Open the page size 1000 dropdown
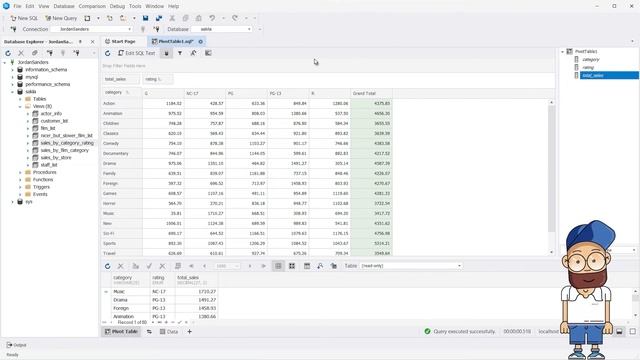The height and width of the screenshot is (360, 640). click(228, 266)
